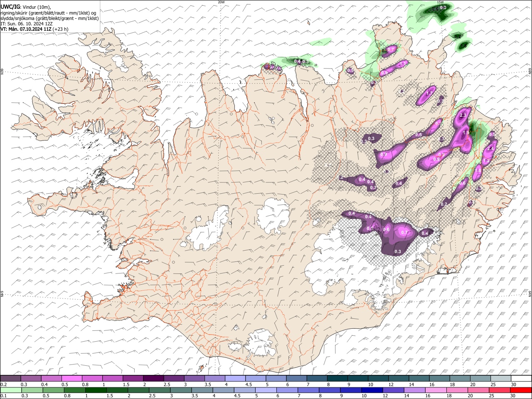Click the 'UWC/IG' title text

[x=10, y=6]
